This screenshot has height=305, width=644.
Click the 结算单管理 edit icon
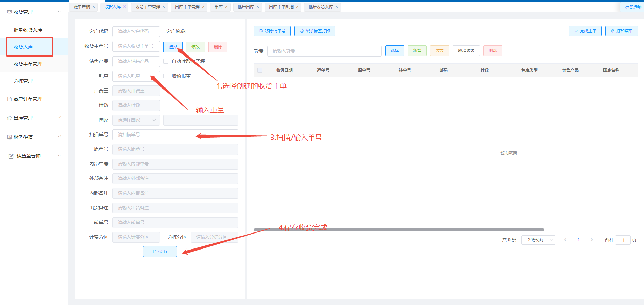(11, 156)
